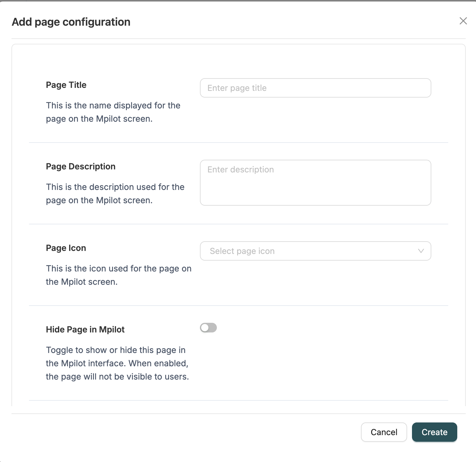Click the chevron on Select page icon
This screenshot has width=476, height=462.
[420, 251]
